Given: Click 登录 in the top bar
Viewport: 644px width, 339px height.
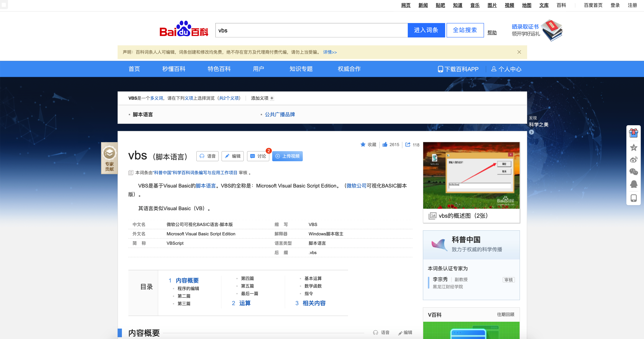Looking at the screenshot, I should tap(615, 5).
